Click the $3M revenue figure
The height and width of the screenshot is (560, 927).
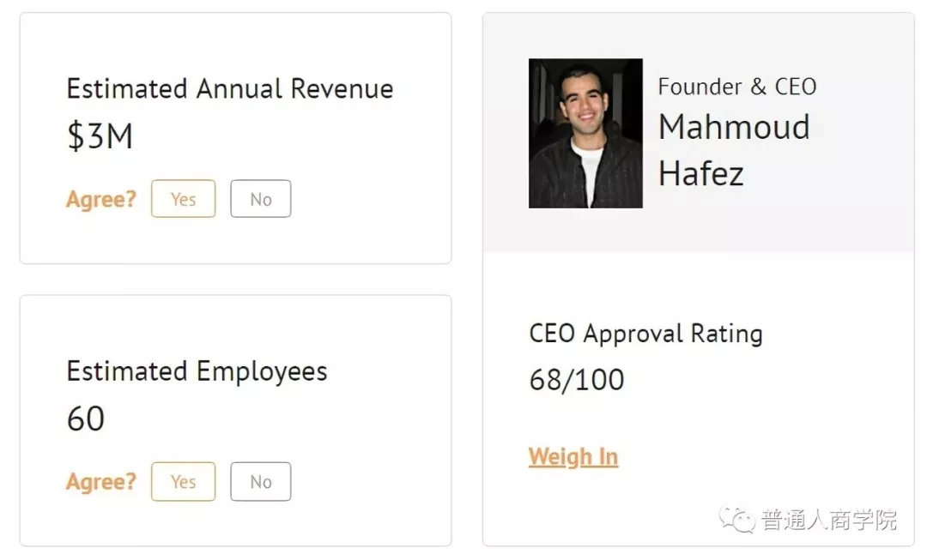(x=100, y=137)
